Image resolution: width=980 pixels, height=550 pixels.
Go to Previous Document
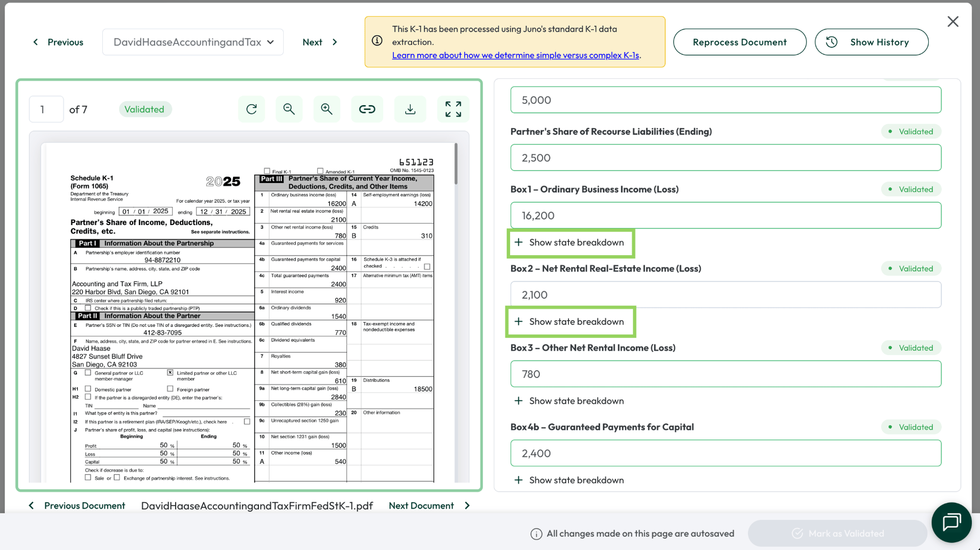click(x=78, y=506)
